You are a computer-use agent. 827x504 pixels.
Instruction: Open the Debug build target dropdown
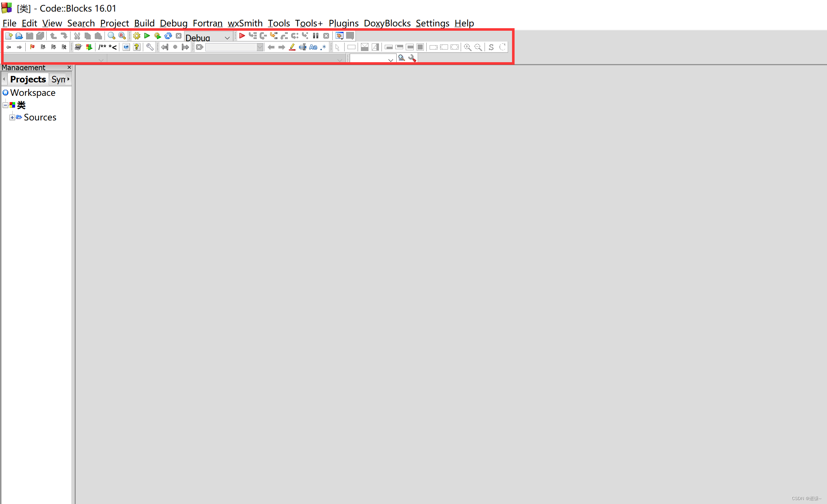click(227, 38)
